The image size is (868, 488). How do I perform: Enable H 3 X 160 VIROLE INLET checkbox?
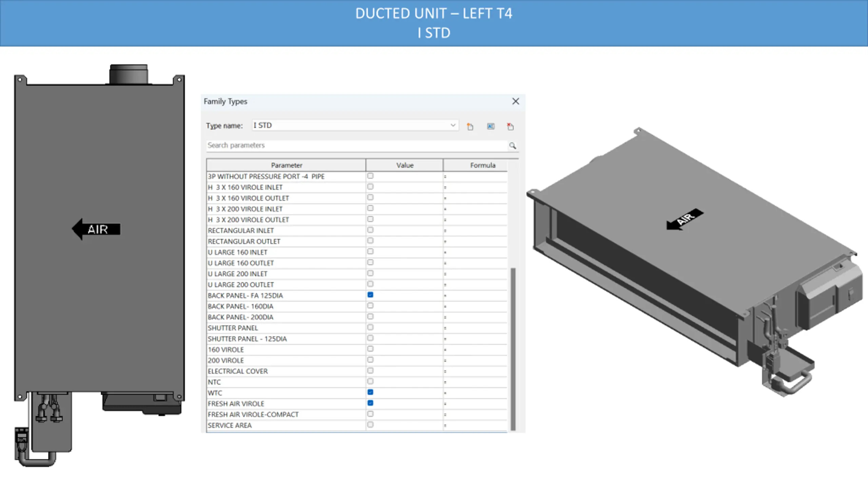(x=370, y=187)
